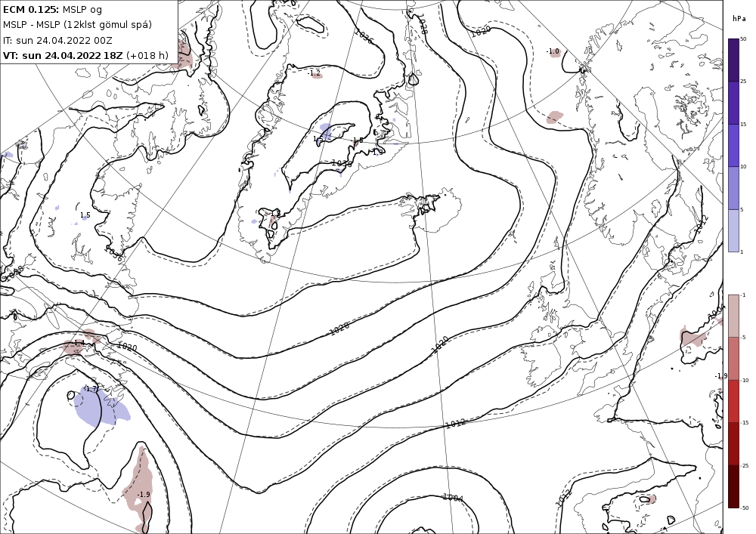Pick the blue 15–25 legend band
Image resolution: width=756 pixels, height=534 pixels.
coord(733,103)
